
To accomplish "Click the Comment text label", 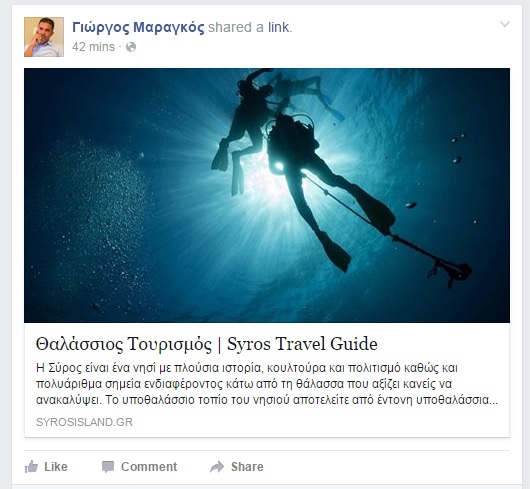I will pos(149,467).
